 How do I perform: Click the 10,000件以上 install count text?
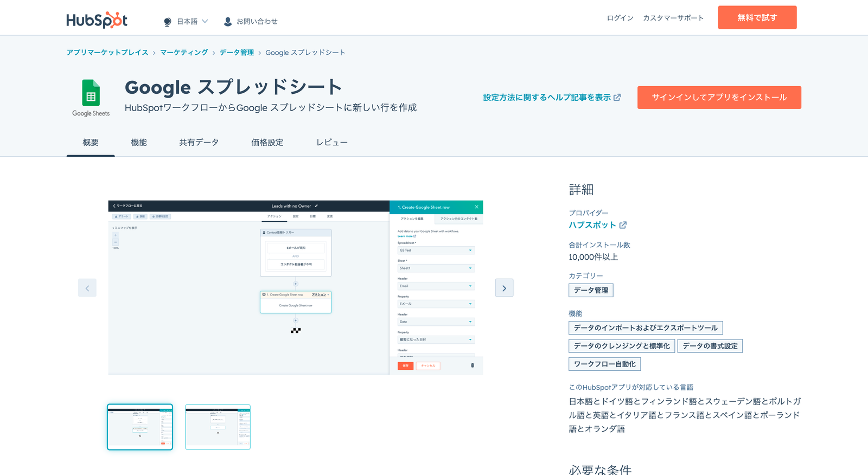593,258
